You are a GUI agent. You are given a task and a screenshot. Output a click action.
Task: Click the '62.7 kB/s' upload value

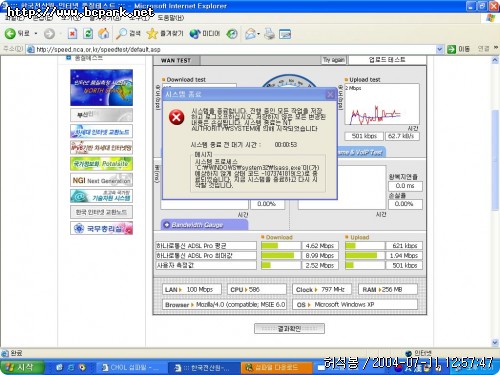coord(402,136)
